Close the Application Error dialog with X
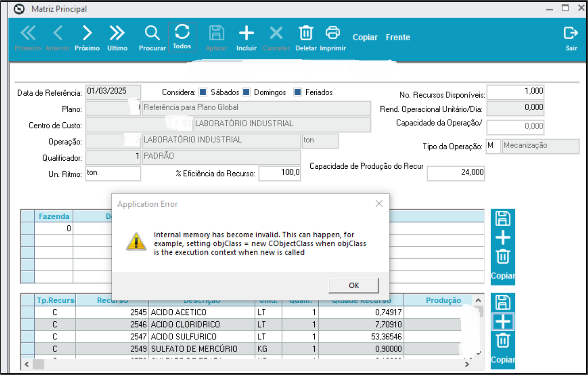 click(379, 204)
